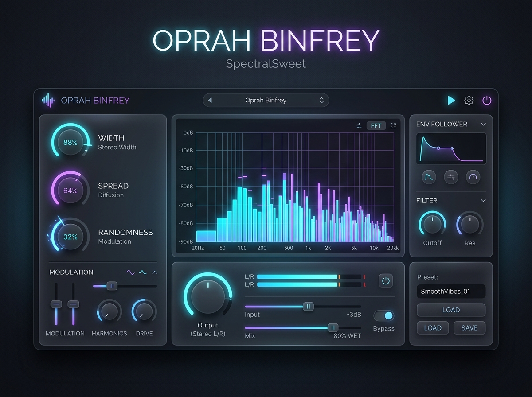
Task: Click the Mix slider handle
Action: click(x=332, y=327)
